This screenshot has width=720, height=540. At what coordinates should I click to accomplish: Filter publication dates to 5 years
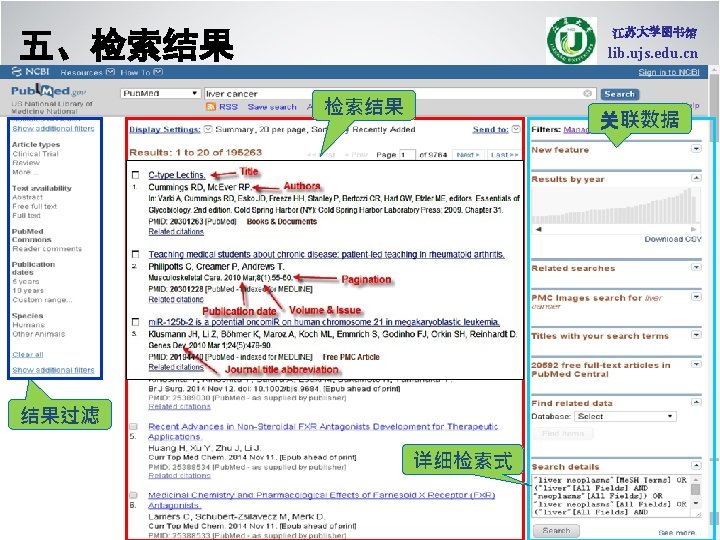point(26,281)
